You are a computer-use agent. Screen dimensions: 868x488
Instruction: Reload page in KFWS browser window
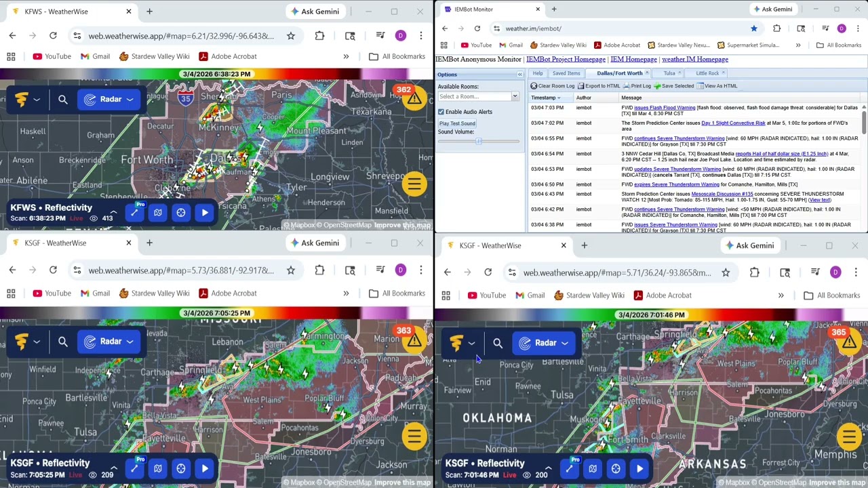point(53,35)
